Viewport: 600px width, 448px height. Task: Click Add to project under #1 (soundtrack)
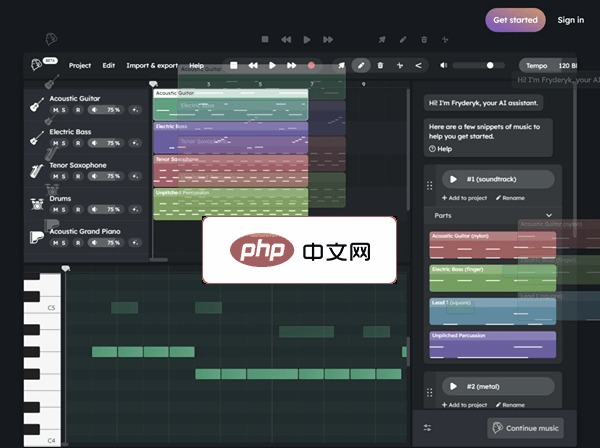(465, 198)
